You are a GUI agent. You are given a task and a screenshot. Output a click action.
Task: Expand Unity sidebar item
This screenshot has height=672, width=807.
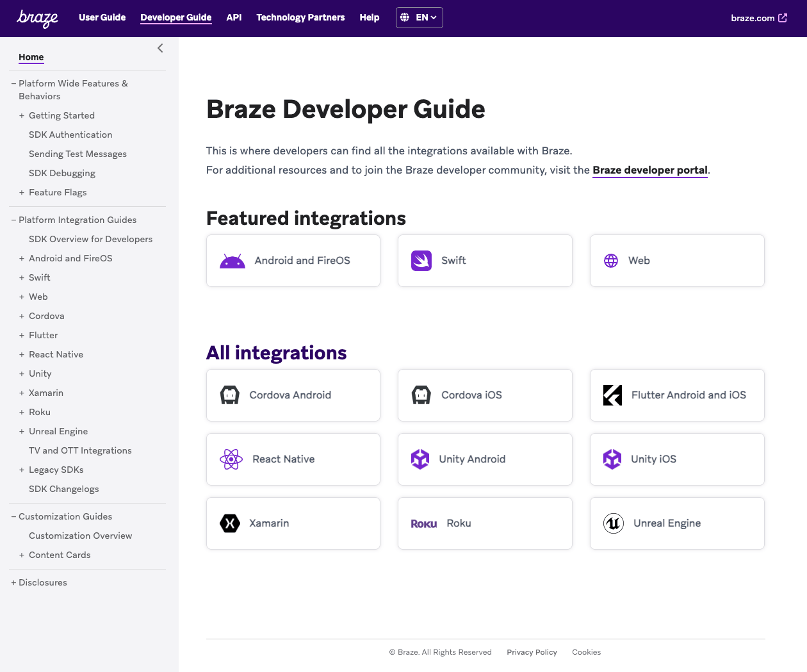[x=22, y=373]
